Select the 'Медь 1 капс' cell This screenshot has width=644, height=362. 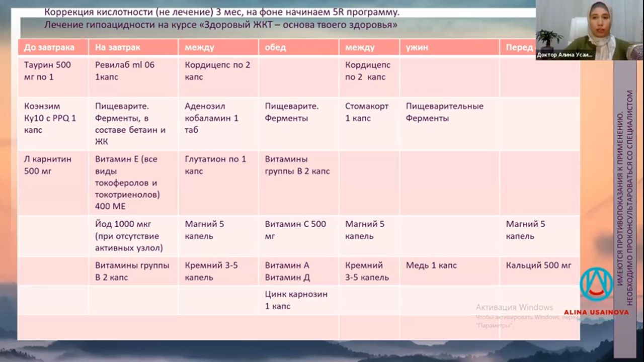tap(431, 265)
